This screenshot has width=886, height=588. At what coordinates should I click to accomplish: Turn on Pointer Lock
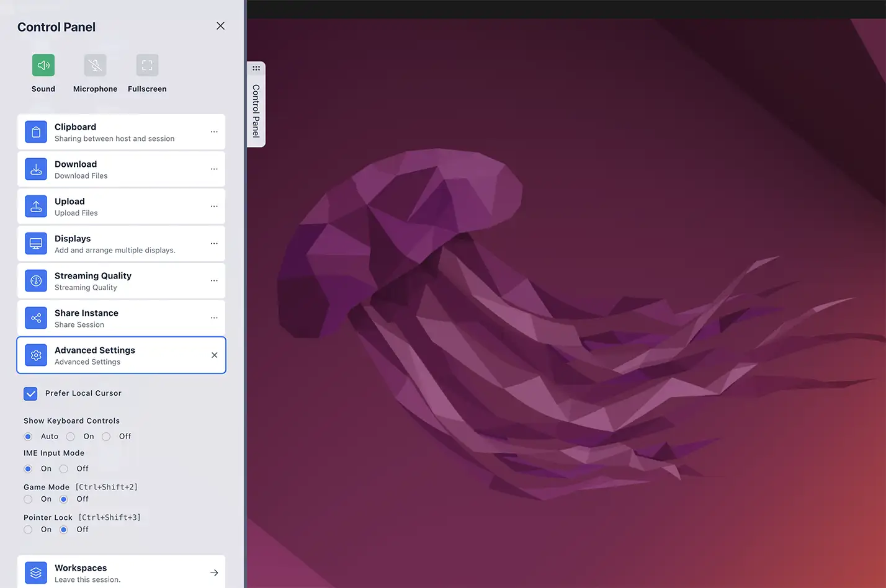tap(28, 529)
